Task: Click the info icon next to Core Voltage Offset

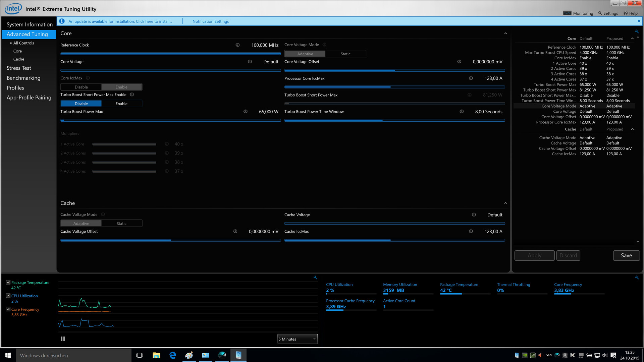Action: [459, 62]
